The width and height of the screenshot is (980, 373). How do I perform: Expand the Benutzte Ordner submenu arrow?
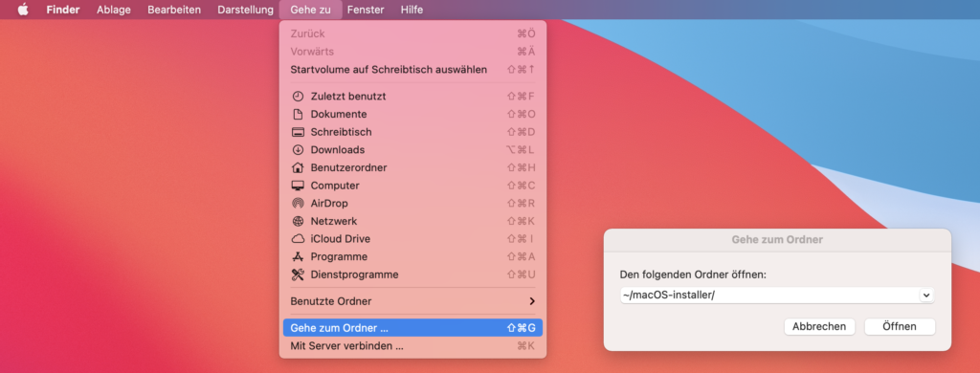click(x=532, y=301)
